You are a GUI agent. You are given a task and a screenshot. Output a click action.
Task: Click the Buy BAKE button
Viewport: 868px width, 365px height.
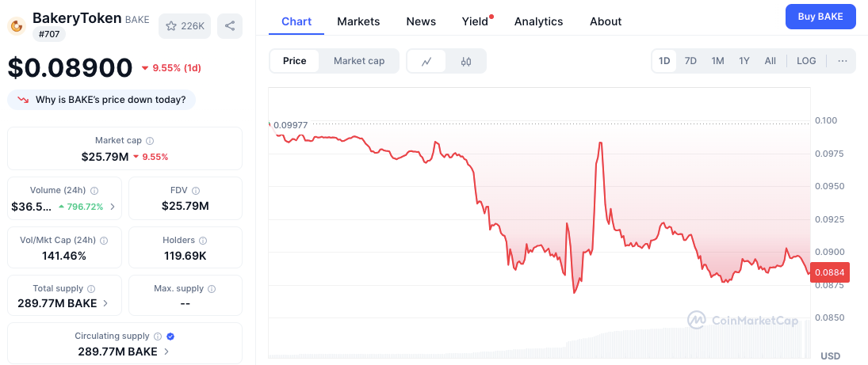(820, 17)
